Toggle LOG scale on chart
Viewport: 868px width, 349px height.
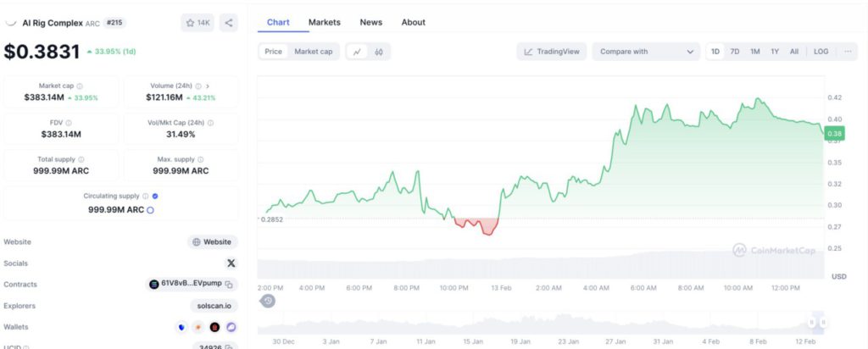[821, 52]
